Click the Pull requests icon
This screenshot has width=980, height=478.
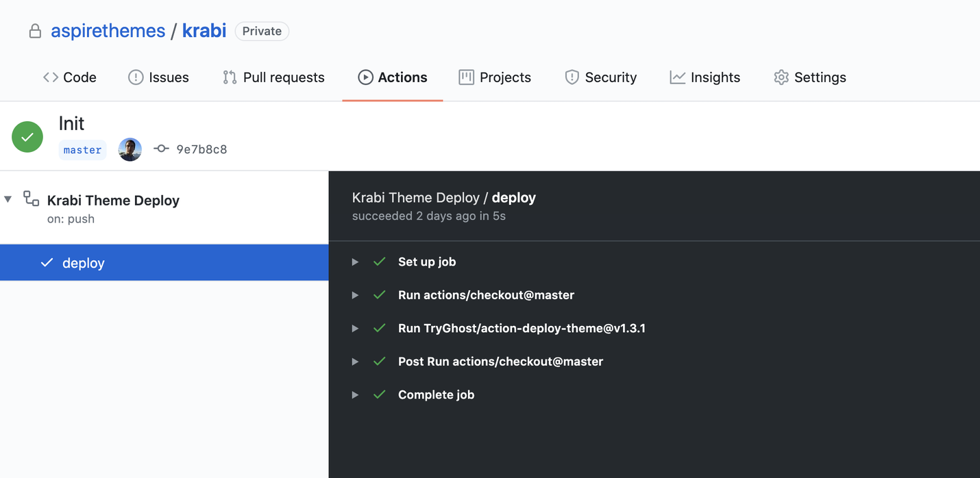point(228,77)
